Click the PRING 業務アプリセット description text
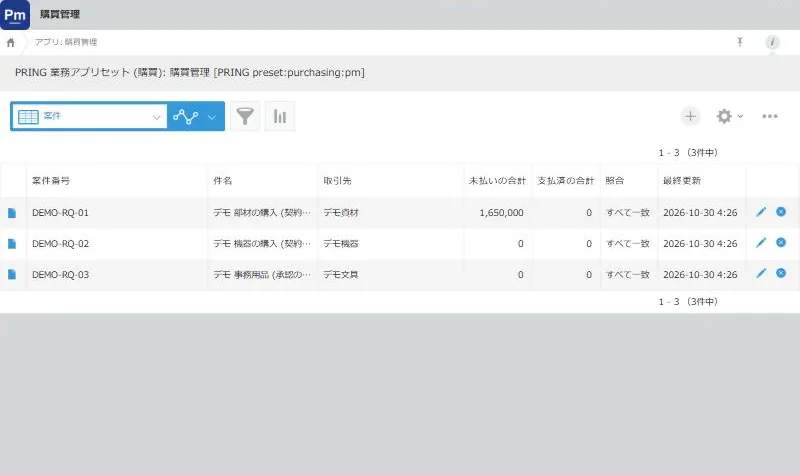Screen dimensions: 800x475 point(190,72)
